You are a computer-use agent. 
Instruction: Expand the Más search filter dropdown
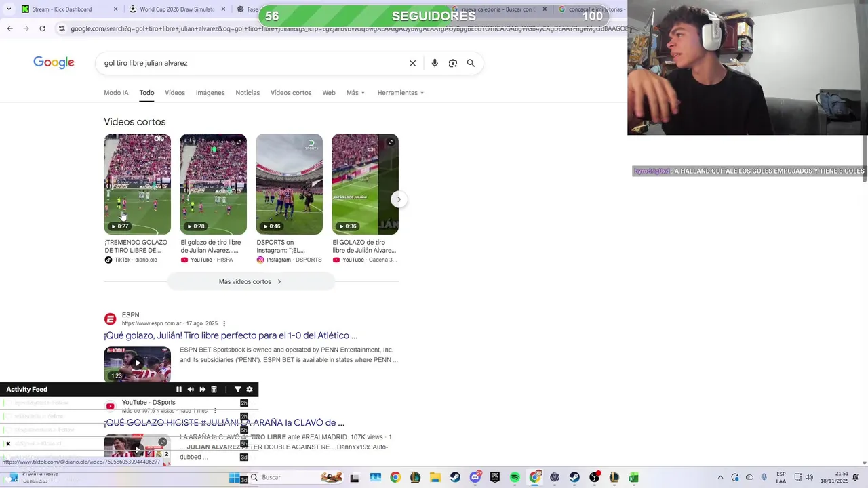pos(355,93)
